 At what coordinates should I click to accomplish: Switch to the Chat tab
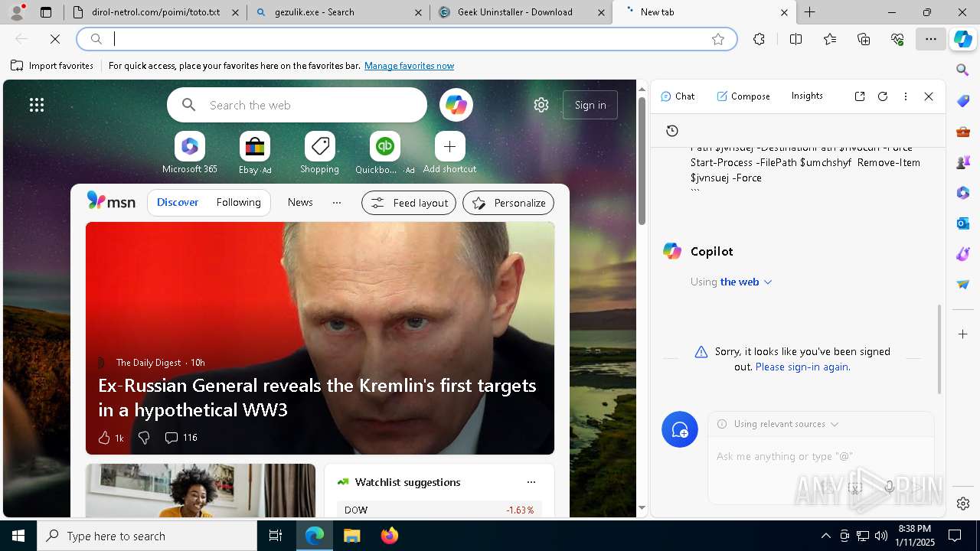(678, 96)
